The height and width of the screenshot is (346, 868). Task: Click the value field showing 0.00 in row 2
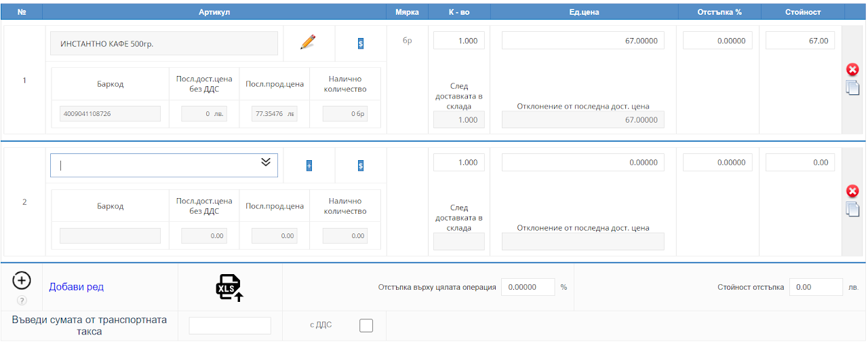click(800, 162)
